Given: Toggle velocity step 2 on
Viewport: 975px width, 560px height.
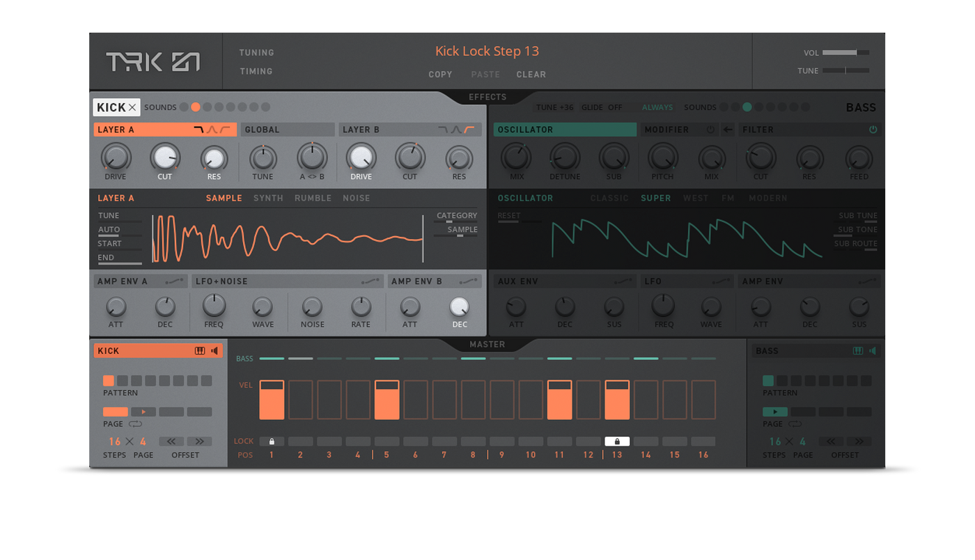Looking at the screenshot, I should click(x=301, y=400).
